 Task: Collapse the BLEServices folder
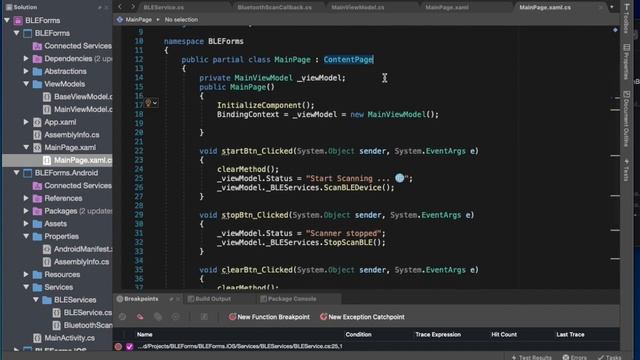point(36,300)
